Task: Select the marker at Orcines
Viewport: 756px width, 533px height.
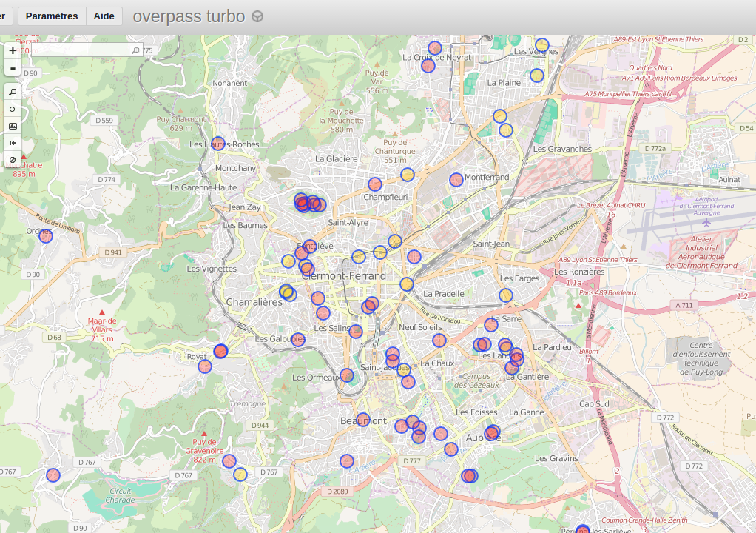Action: coord(46,236)
